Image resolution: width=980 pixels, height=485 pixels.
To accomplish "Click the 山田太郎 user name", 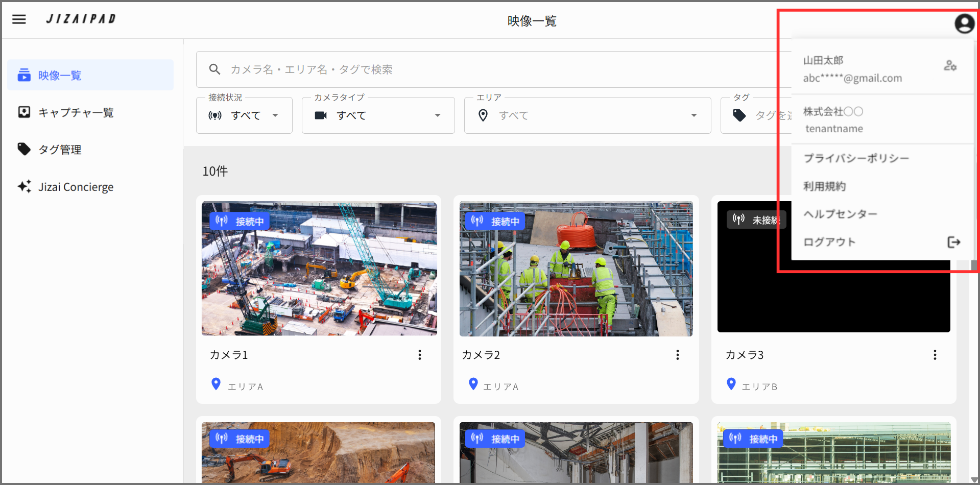I will tap(823, 60).
